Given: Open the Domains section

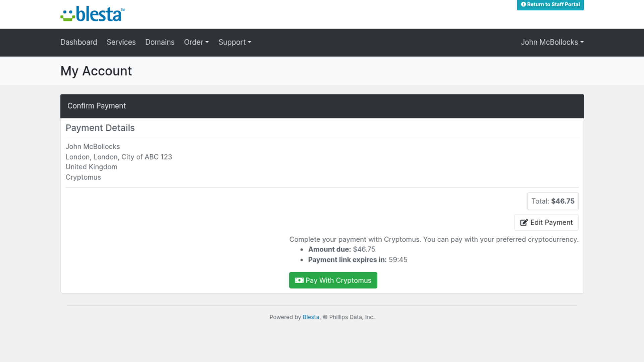Looking at the screenshot, I should click(x=160, y=42).
